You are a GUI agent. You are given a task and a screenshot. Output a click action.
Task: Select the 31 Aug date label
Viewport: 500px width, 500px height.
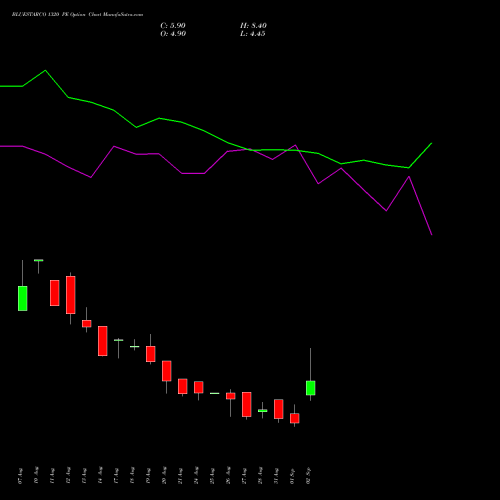click(x=276, y=476)
